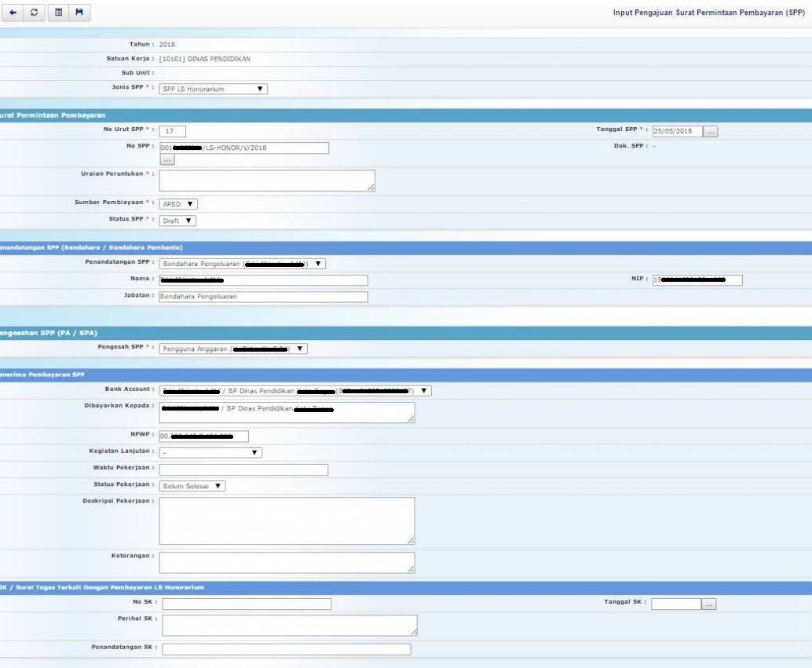Screen dimensions: 812x668
Task: Open the Tanggal SPP date picker button
Action: pyautogui.click(x=710, y=132)
